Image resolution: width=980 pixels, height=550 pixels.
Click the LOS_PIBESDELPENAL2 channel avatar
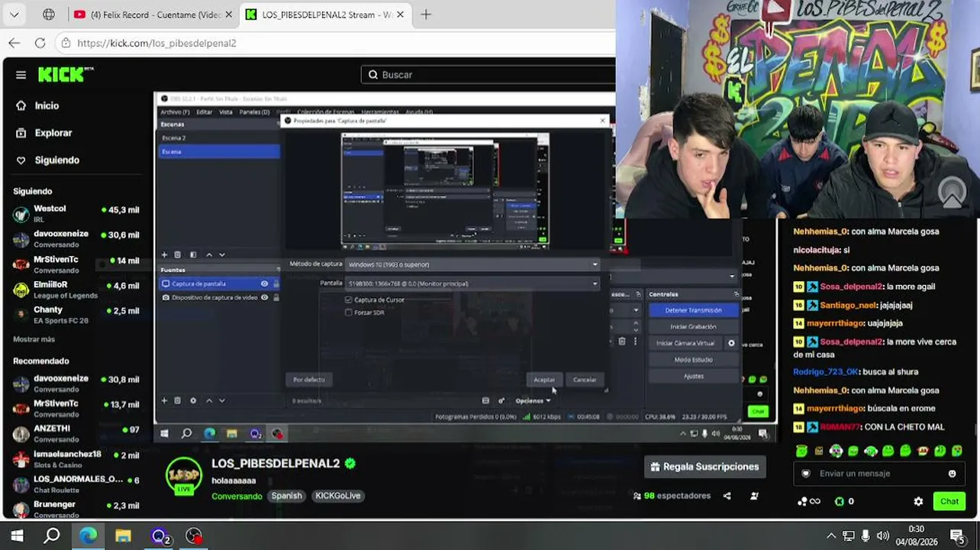184,477
